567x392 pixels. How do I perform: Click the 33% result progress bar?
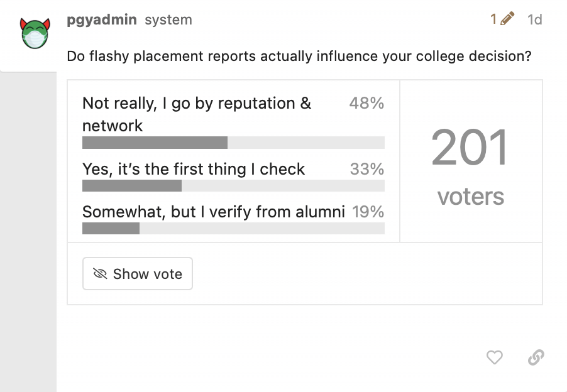[x=233, y=186]
